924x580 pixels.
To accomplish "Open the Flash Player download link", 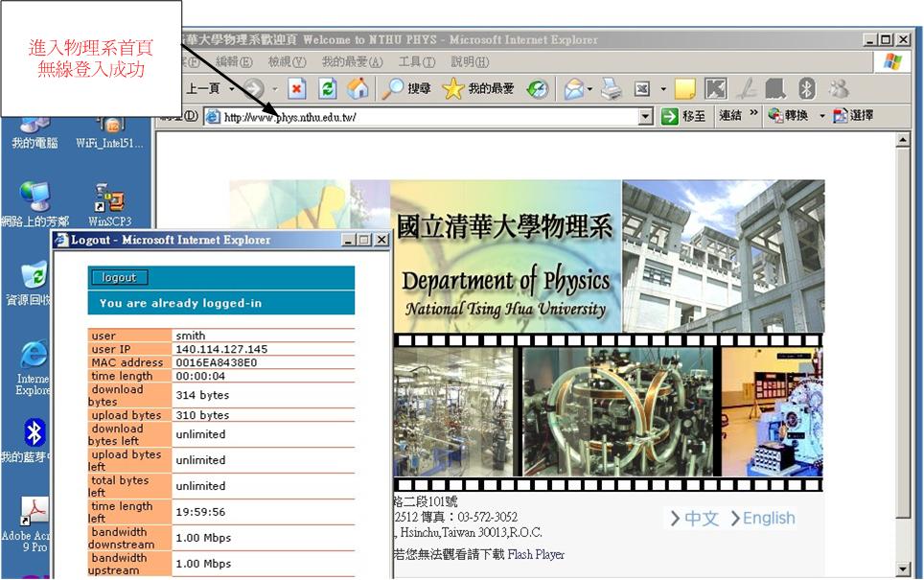I will click(x=536, y=554).
